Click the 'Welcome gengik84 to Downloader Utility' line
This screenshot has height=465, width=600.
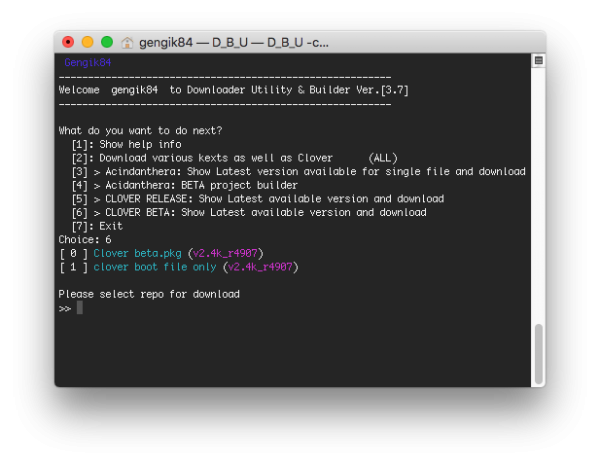[x=233, y=90]
